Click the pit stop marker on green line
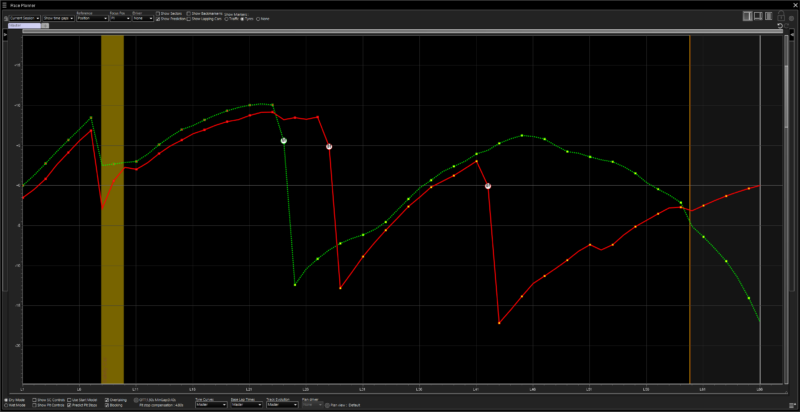800x412 pixels. 284,141
